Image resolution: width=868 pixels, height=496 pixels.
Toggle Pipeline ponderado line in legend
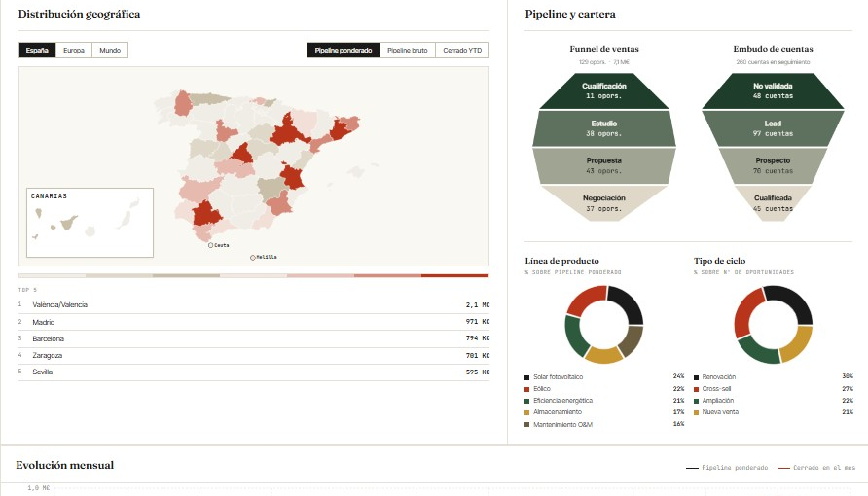coord(727,468)
